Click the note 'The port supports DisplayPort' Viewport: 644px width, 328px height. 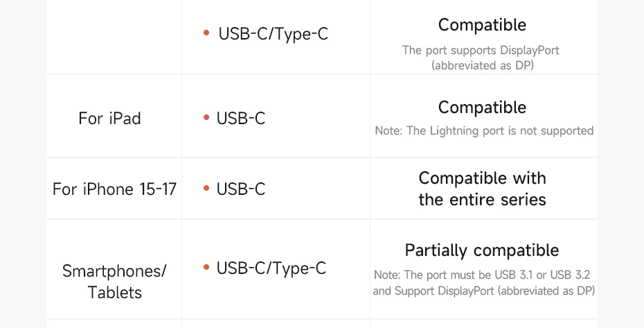(481, 50)
